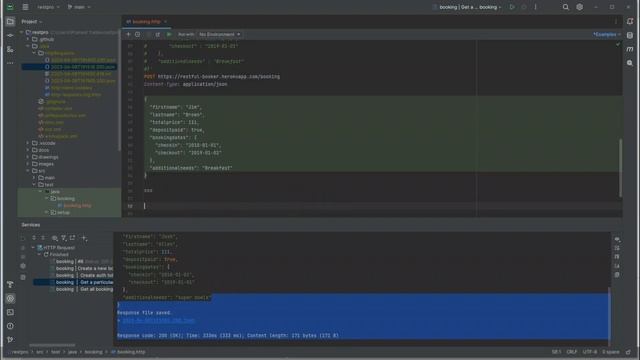Click CRLF line separator in status bar
Image resolution: width=640 pixels, height=360 pixels.
tap(571, 352)
